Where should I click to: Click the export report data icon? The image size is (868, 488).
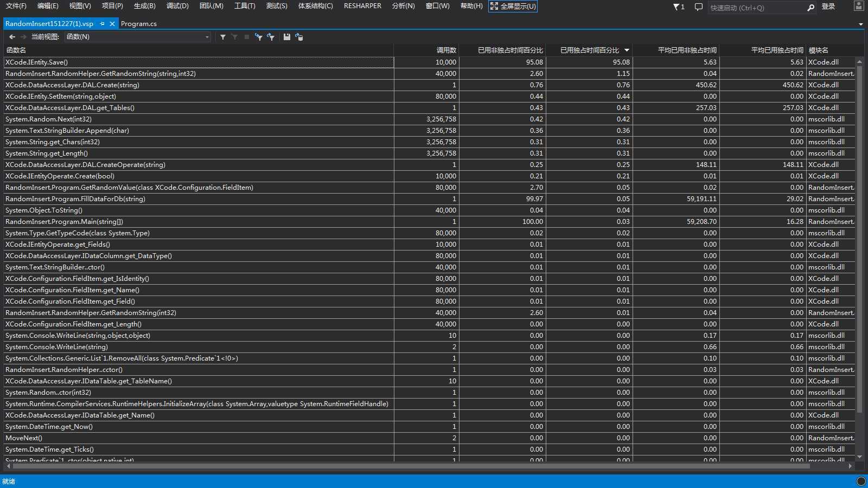click(299, 37)
